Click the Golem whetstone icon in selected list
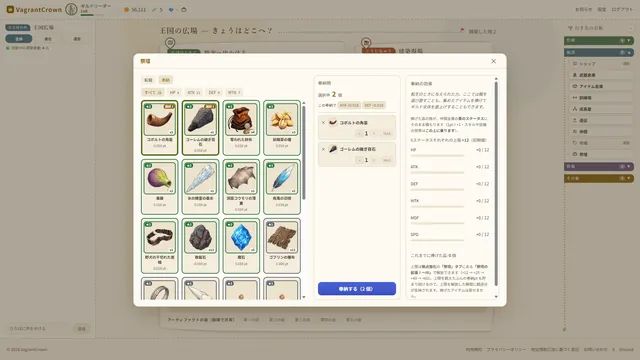 pyautogui.click(x=333, y=149)
